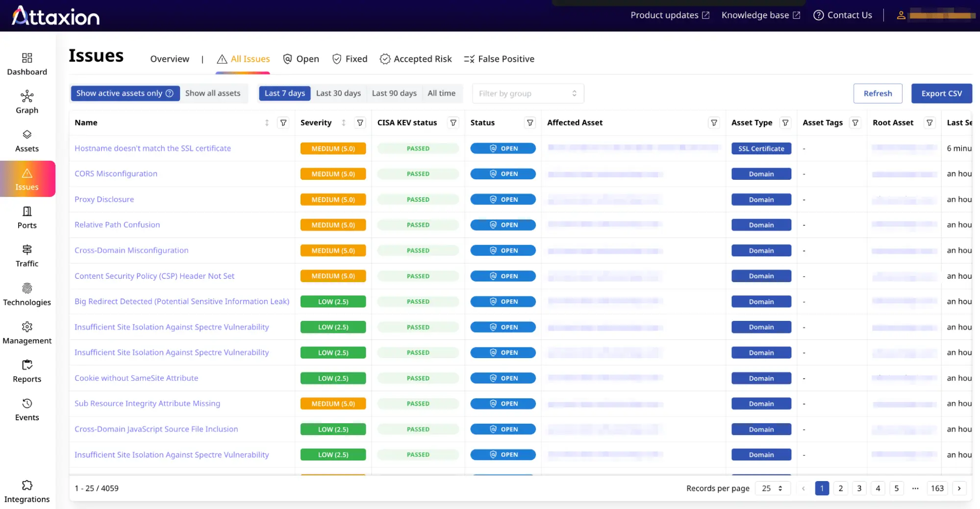Click the Severity column filter icon
This screenshot has width=980, height=509.
point(360,123)
